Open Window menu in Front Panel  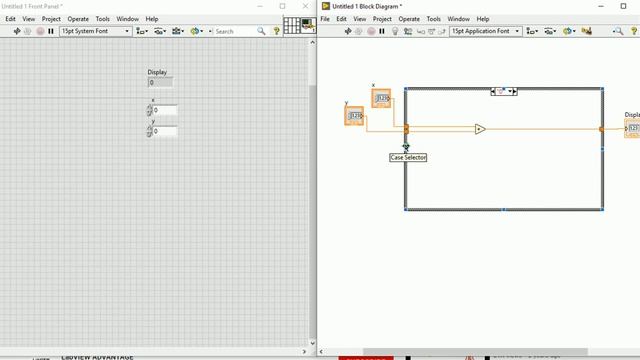[x=127, y=19]
